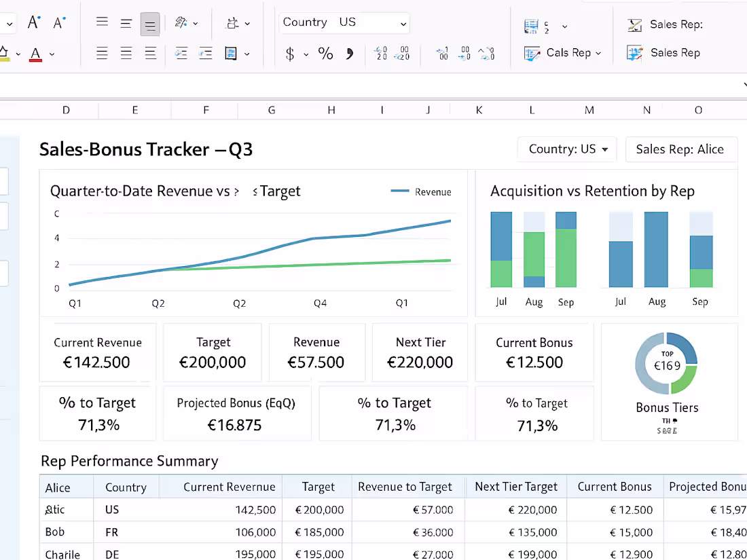The height and width of the screenshot is (560, 747).
Task: Open the font color dropdown arrow
Action: point(52,54)
